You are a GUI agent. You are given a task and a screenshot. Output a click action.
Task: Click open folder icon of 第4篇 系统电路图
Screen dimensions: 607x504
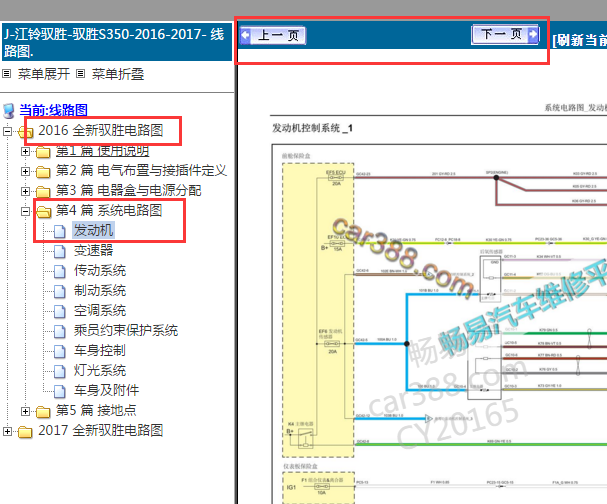43,212
